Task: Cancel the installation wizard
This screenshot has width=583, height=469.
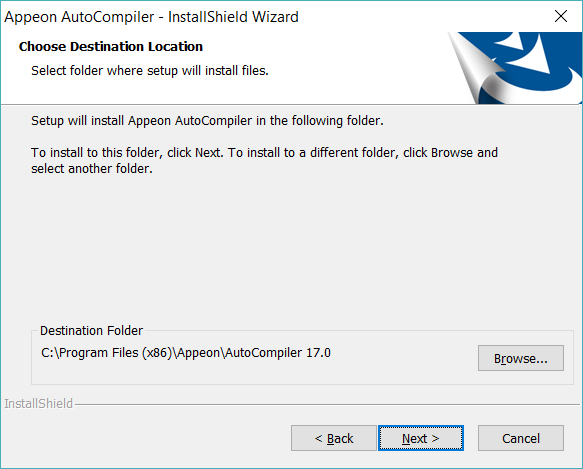Action: point(521,438)
